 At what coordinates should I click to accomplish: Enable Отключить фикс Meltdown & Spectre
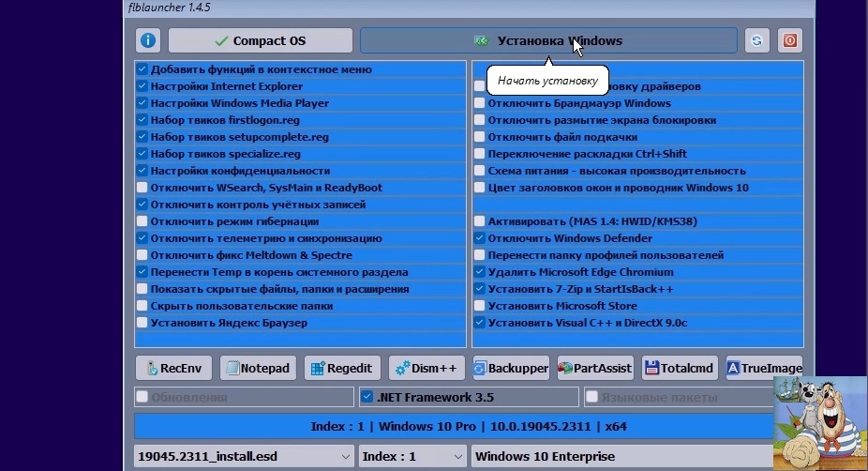pyautogui.click(x=142, y=255)
